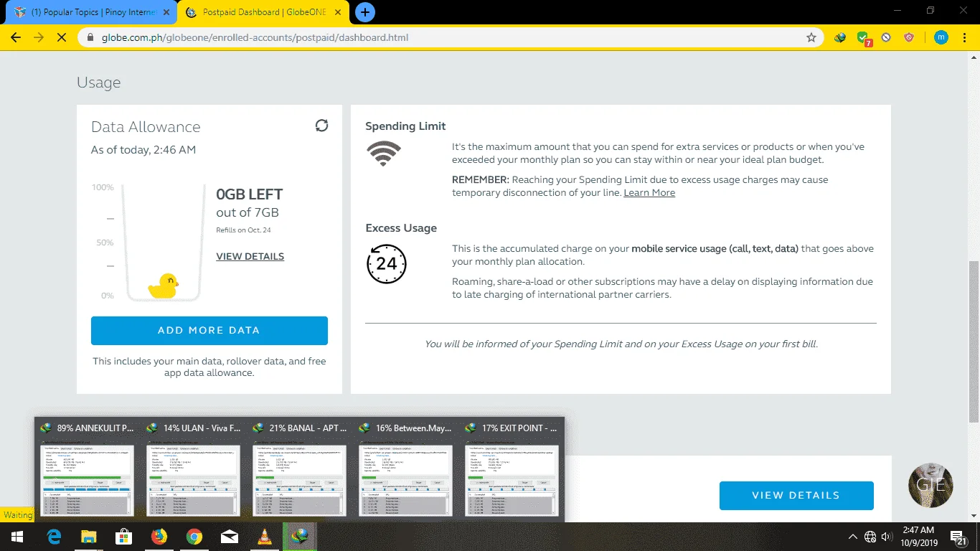The image size is (980, 551).
Task: Open the Windows Start menu
Action: click(x=17, y=537)
